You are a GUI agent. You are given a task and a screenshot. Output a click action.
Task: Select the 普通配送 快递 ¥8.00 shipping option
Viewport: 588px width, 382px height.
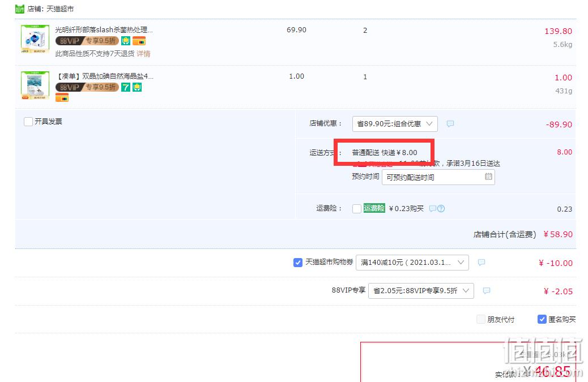click(x=385, y=152)
